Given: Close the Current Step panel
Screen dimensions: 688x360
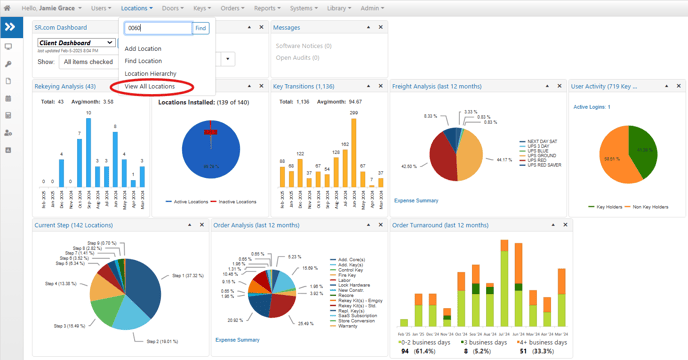Looking at the screenshot, I should [202, 225].
